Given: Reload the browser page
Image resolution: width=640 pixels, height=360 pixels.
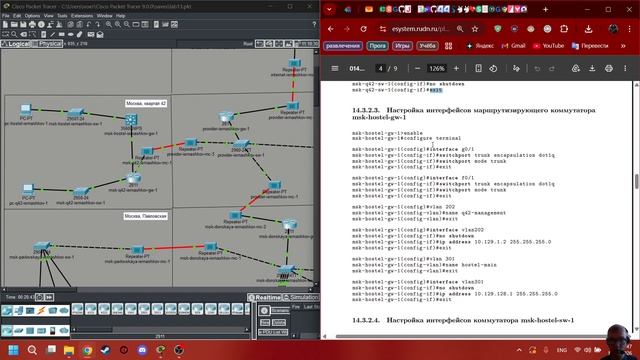Looking at the screenshot, I should [363, 29].
